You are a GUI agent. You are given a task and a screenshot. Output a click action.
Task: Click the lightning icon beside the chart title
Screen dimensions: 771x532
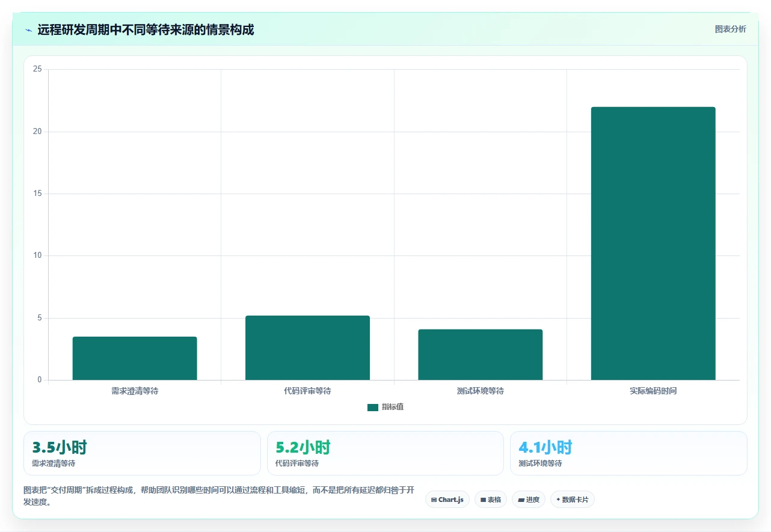pyautogui.click(x=28, y=30)
